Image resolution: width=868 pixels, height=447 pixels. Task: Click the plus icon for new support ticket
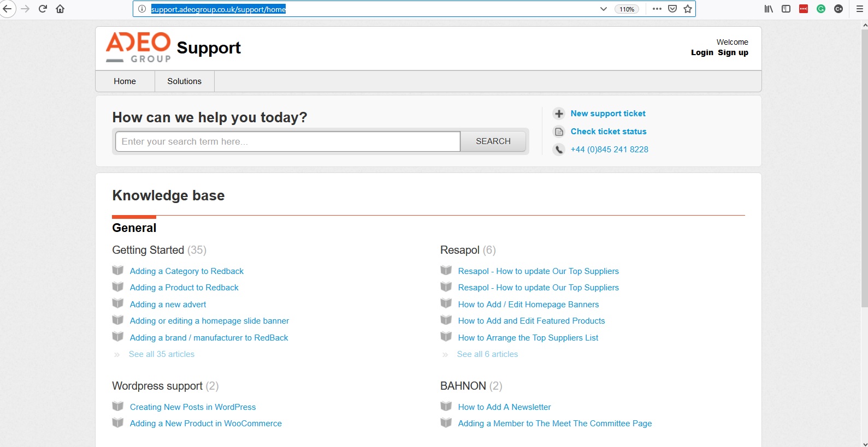coord(559,114)
